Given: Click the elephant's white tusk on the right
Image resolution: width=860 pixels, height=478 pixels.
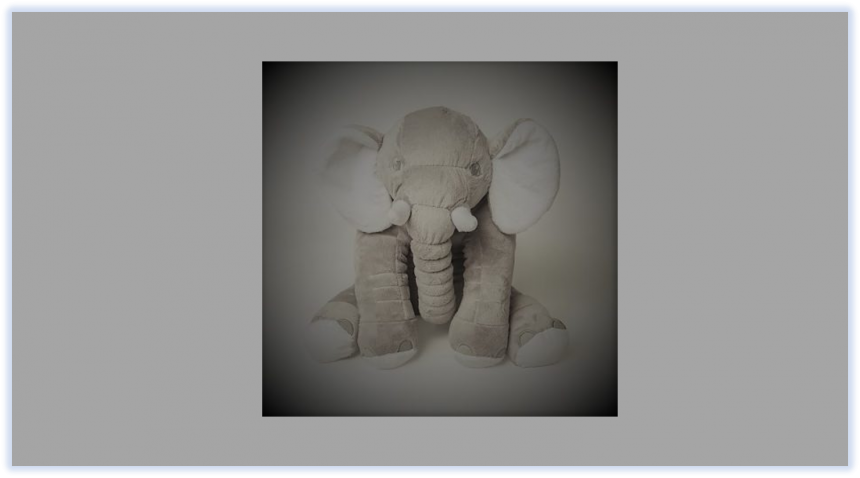Looking at the screenshot, I should pos(462,217).
